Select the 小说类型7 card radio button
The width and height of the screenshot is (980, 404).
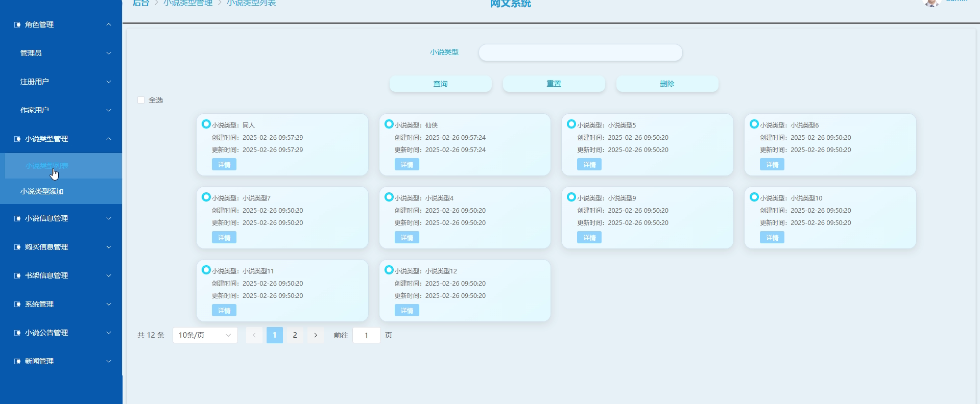(x=206, y=197)
